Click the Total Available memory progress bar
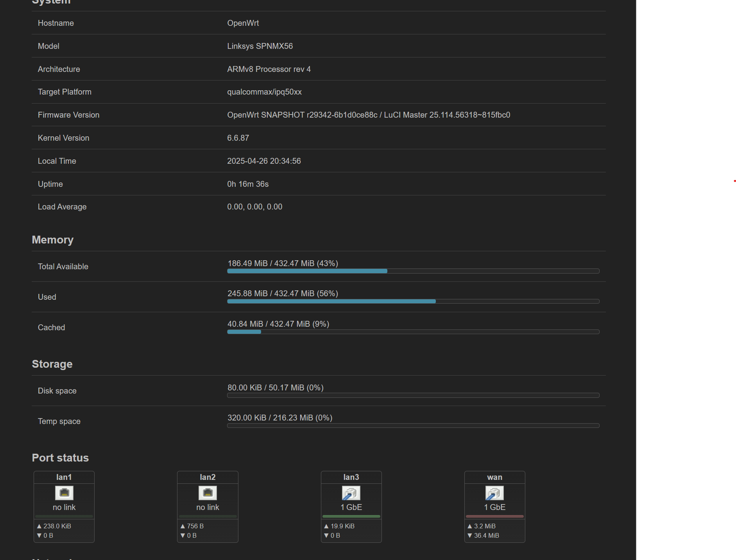Viewport: 736px width, 560px height. (x=413, y=271)
